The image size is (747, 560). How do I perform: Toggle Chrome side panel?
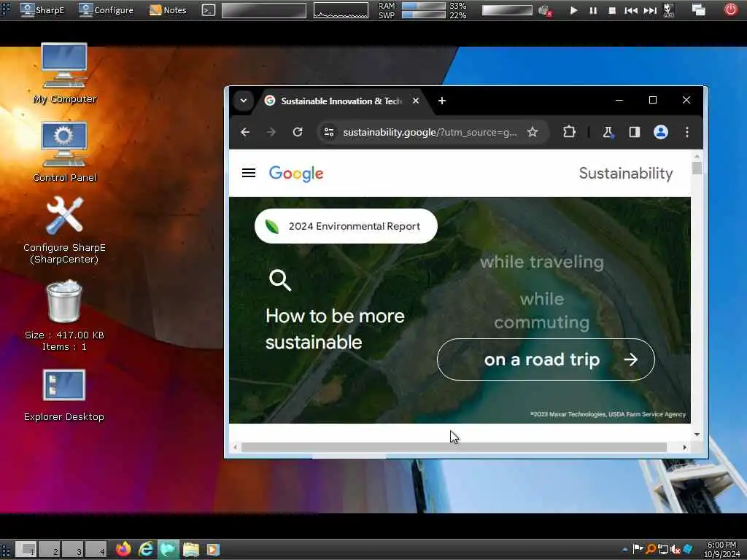(x=634, y=132)
